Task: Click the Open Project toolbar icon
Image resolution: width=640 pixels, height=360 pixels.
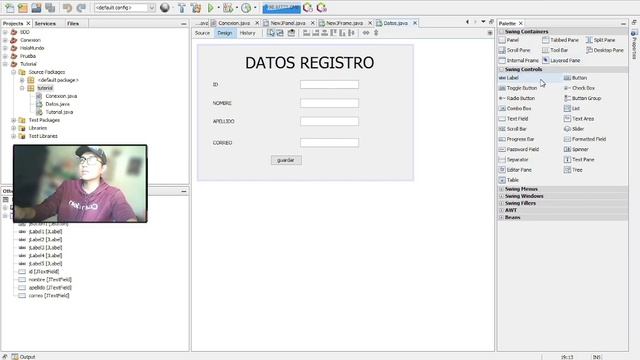Action: [36, 7]
